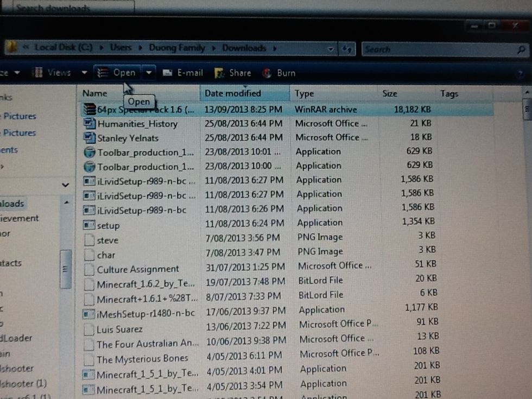This screenshot has width=532, height=399.
Task: Click the date 13/06/2013 7:22 PM
Action: 246,326
